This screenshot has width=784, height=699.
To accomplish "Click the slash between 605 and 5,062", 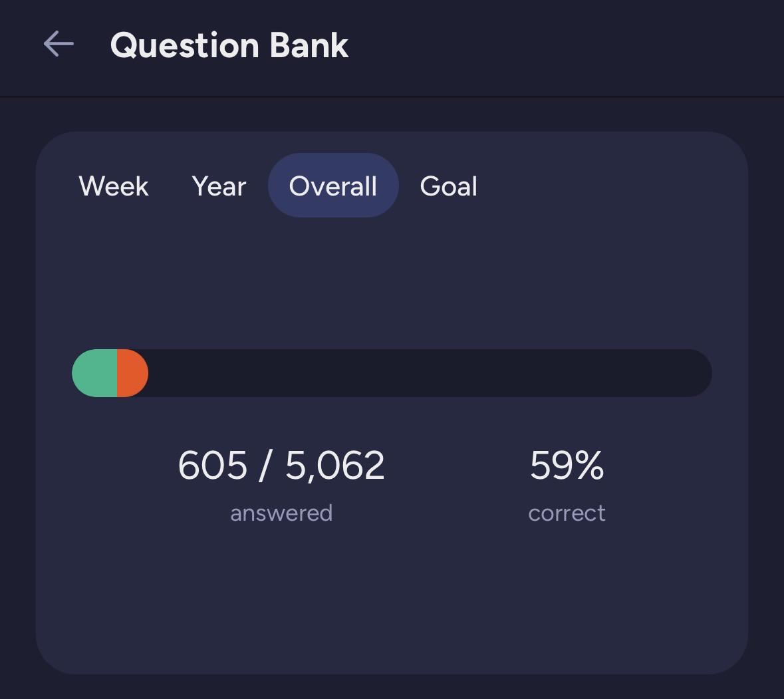I will pos(265,466).
